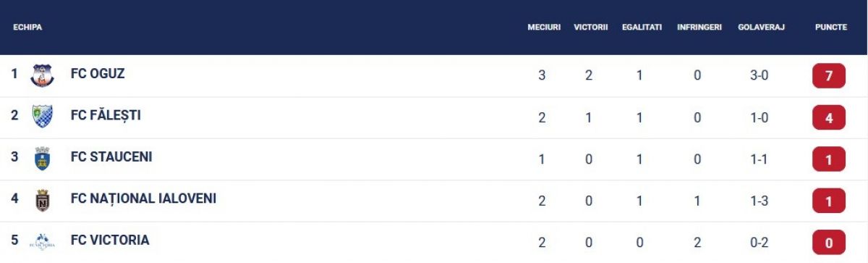Click the FC Oguz club crest
The height and width of the screenshot is (263, 868).
(x=43, y=75)
